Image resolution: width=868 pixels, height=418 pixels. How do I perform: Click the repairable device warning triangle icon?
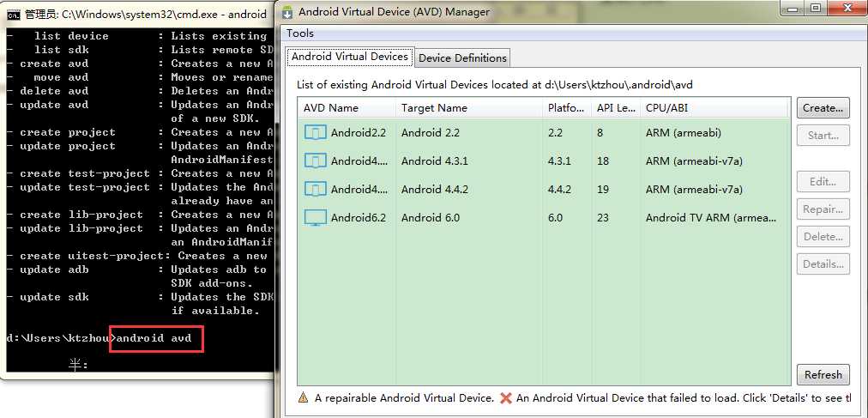point(303,397)
